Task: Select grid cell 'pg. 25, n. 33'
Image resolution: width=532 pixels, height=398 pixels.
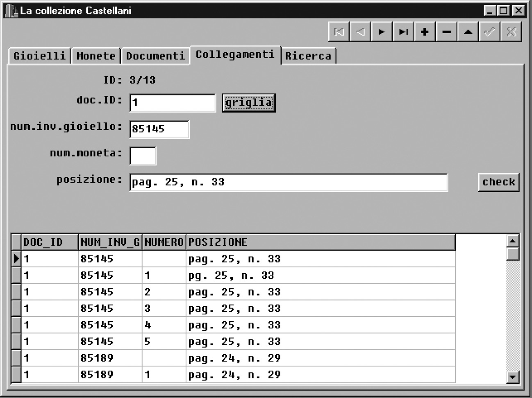Action: 321,276
